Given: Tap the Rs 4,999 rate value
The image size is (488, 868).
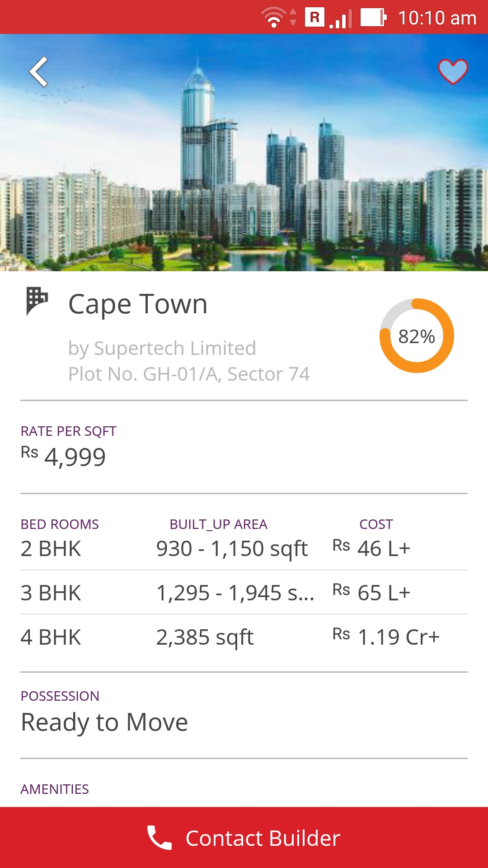Looking at the screenshot, I should [x=64, y=456].
